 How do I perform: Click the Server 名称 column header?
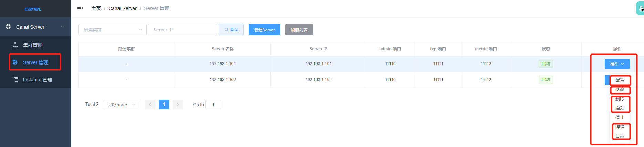pyautogui.click(x=223, y=49)
